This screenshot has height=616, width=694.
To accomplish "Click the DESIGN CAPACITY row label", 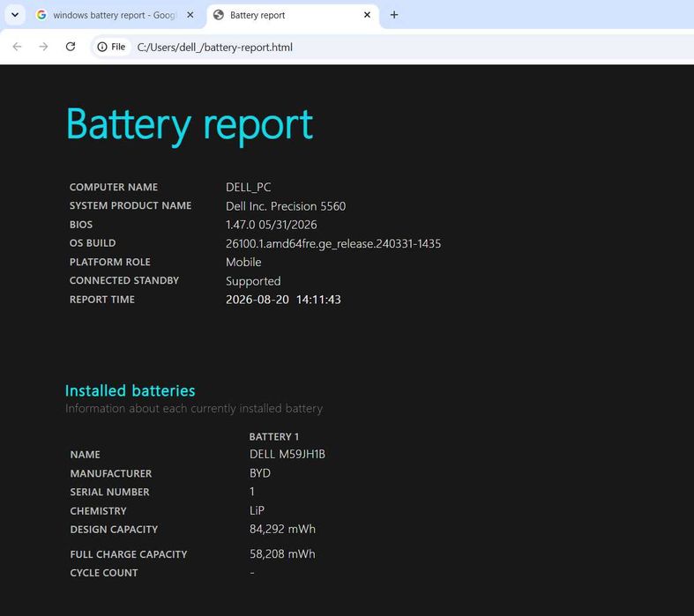I will pos(114,530).
